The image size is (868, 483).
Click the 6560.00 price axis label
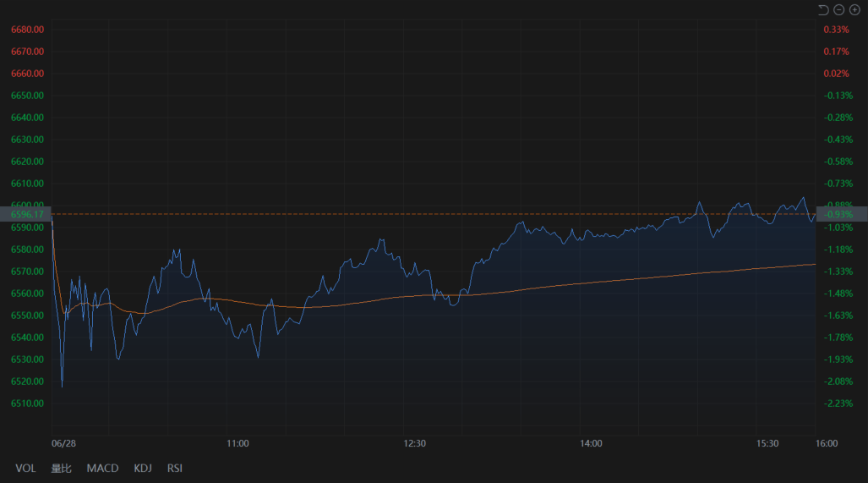[27, 294]
